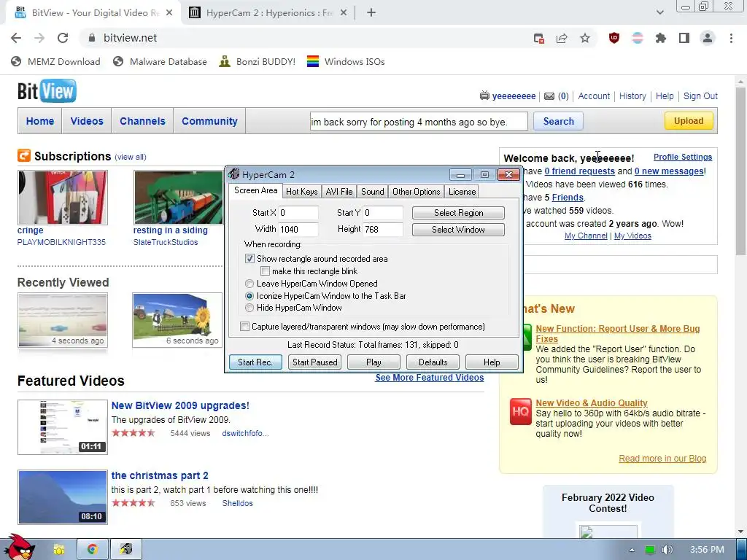Viewport: 747px width, 560px height.
Task: Click the Height input field
Action: pos(383,230)
